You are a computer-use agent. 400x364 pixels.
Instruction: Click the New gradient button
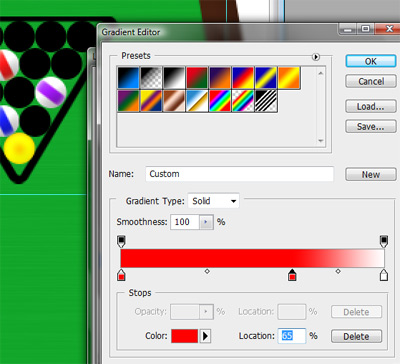click(371, 174)
